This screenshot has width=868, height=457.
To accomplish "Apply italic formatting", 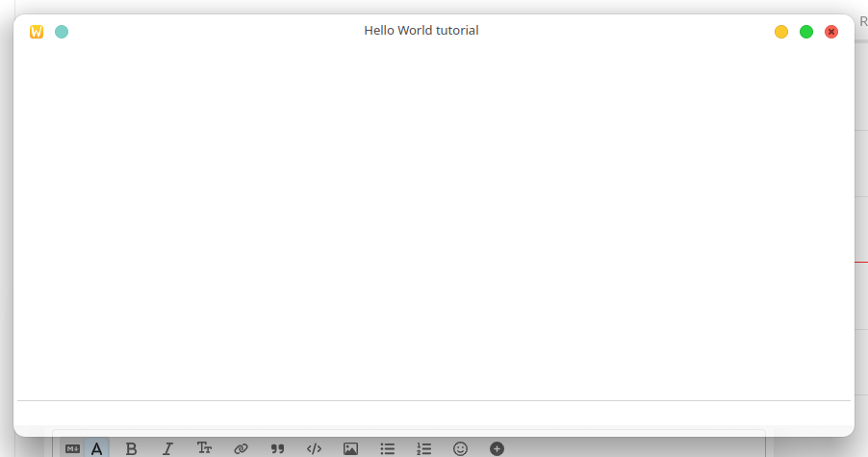I will [x=167, y=448].
